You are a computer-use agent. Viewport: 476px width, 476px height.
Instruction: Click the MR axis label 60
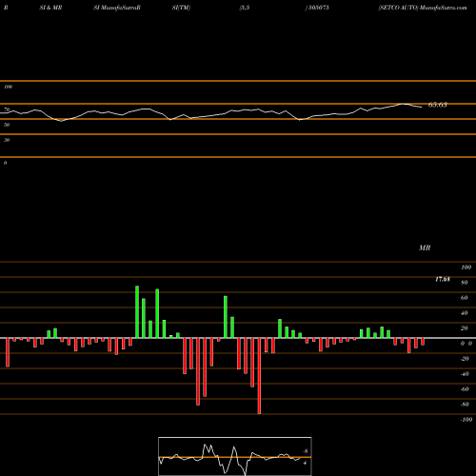pyautogui.click(x=465, y=298)
